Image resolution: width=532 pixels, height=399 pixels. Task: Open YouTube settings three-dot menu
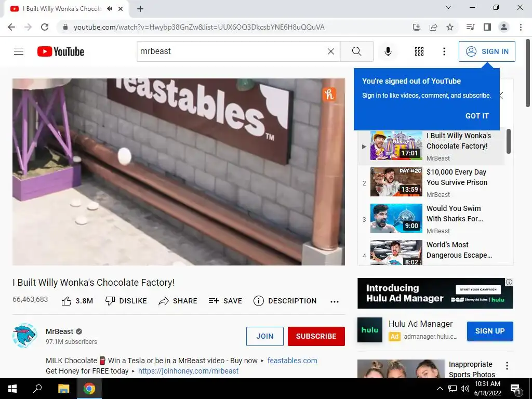[444, 51]
